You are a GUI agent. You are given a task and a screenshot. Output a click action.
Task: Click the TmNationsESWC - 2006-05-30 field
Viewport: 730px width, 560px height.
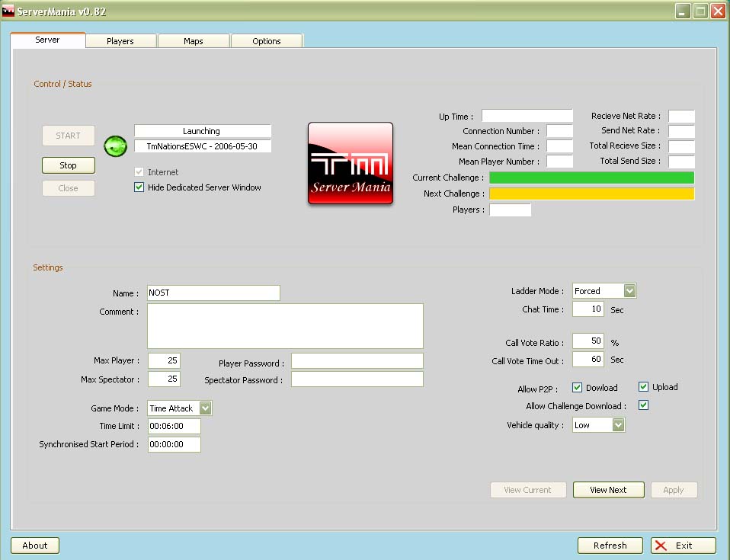coord(203,146)
